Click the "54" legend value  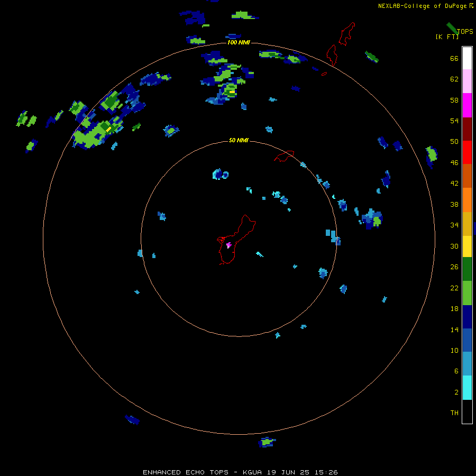pyautogui.click(x=454, y=121)
